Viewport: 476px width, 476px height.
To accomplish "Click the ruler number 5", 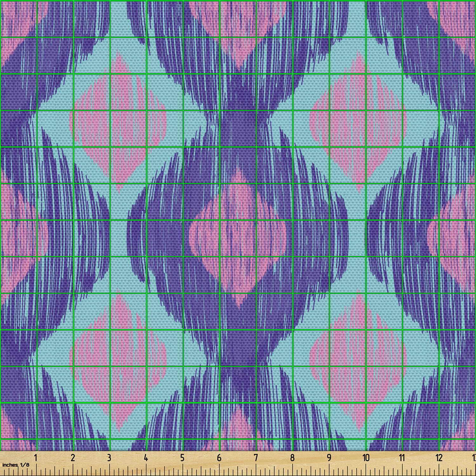I will coord(182,458).
